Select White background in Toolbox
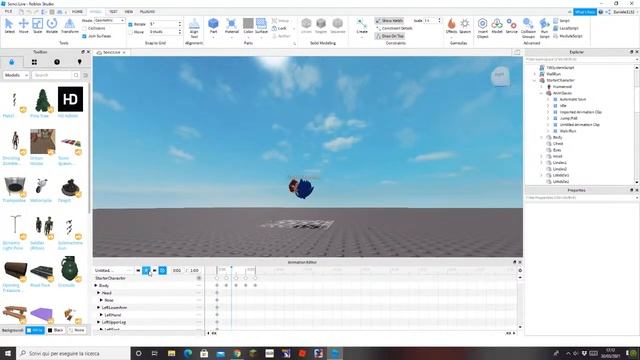Screen dimensions: 640x360 point(35,330)
